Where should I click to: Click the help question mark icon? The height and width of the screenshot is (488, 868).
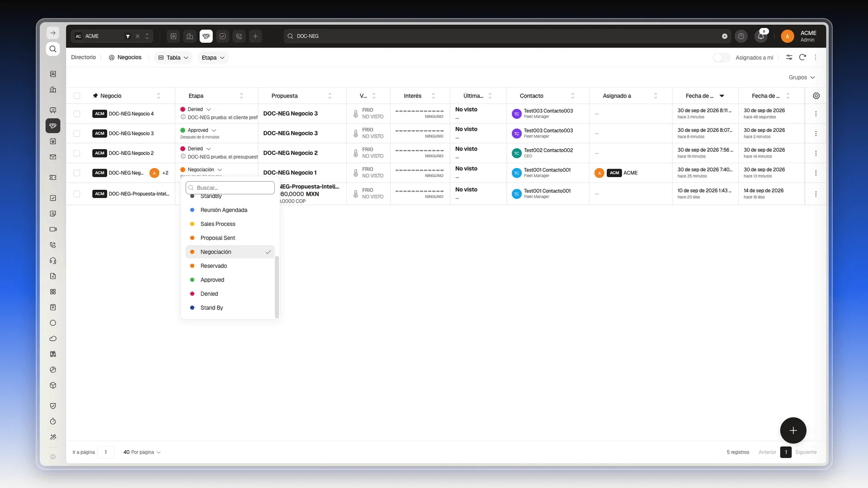[741, 36]
